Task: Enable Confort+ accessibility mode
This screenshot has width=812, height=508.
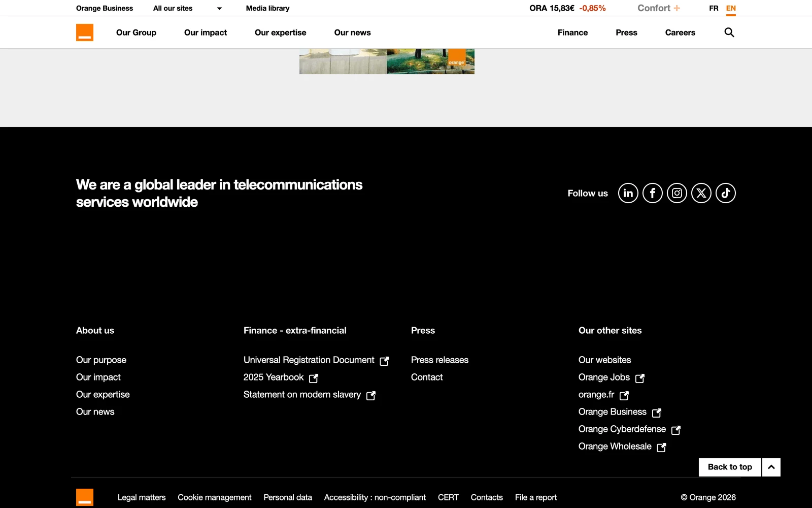Action: click(x=659, y=8)
